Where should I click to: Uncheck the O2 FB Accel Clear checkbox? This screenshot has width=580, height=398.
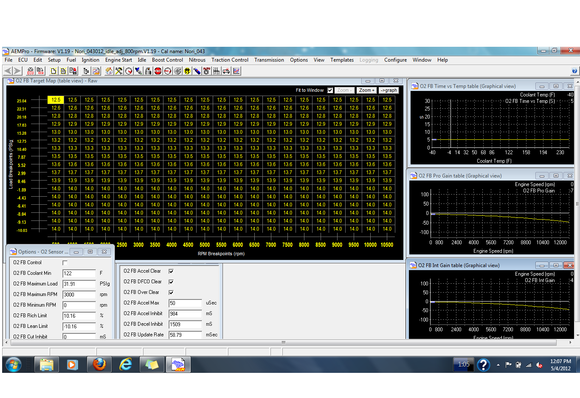point(171,271)
